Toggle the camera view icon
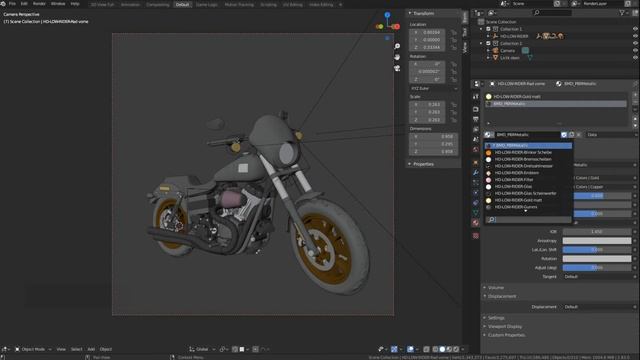The height and width of the screenshot is (360, 640). [x=397, y=68]
